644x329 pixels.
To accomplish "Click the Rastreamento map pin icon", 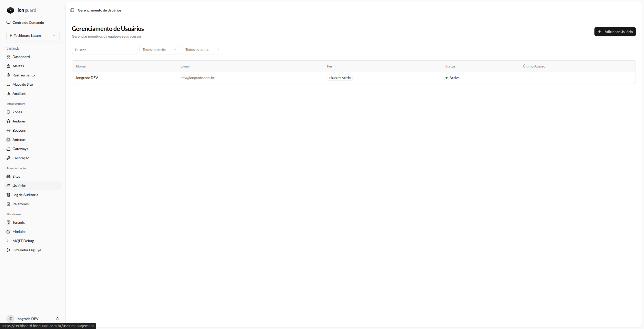I will [8, 75].
